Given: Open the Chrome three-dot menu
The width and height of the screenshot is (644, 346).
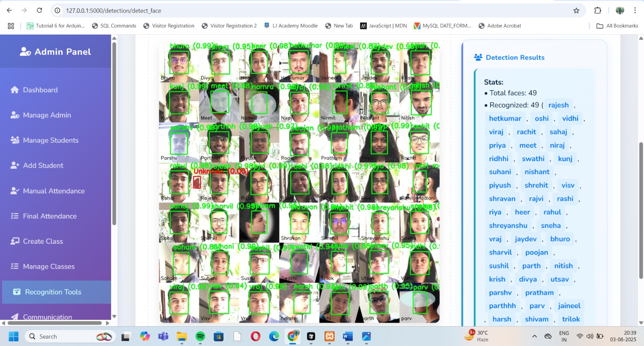Looking at the screenshot, I should click(635, 10).
